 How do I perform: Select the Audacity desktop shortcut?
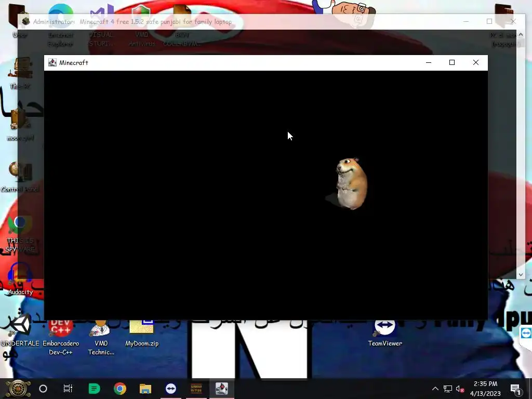[x=20, y=279]
